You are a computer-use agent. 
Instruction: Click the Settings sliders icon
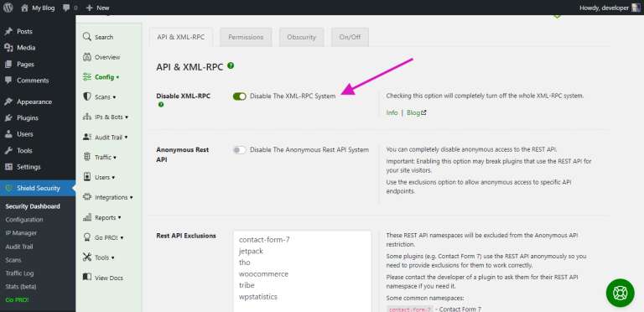click(x=8, y=167)
